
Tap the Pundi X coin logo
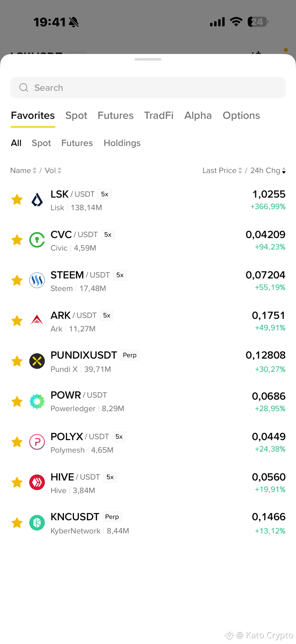[37, 361]
